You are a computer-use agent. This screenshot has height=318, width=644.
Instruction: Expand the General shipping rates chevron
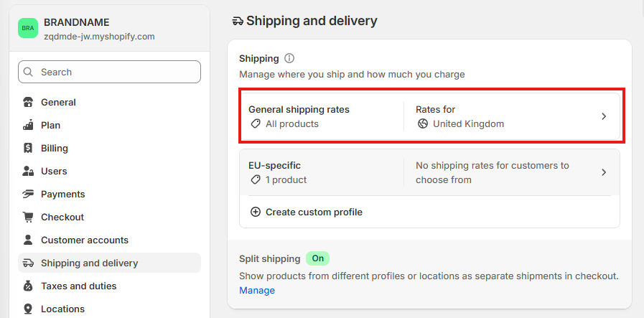[x=604, y=116]
